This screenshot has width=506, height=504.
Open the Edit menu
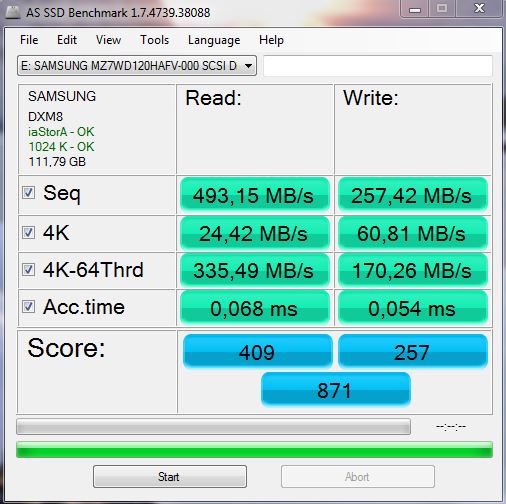click(67, 40)
